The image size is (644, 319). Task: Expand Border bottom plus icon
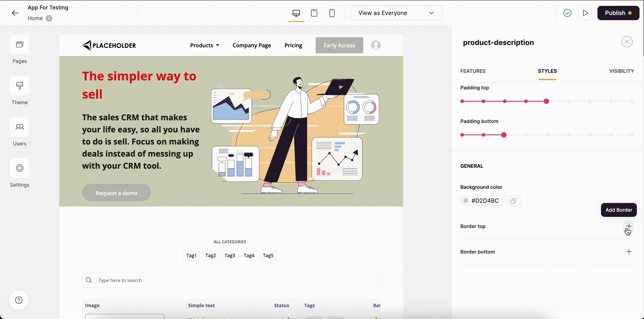click(629, 251)
